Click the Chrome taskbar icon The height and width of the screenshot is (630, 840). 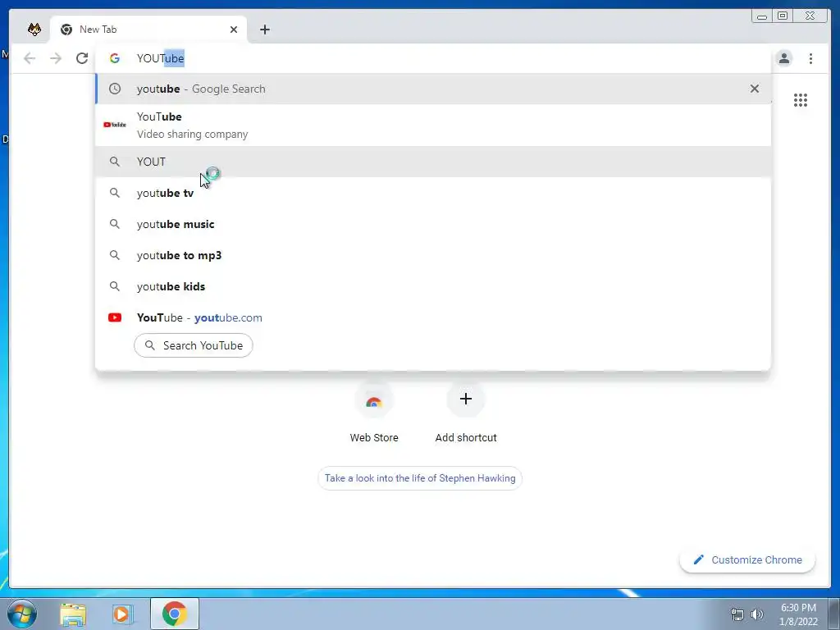[x=175, y=614]
